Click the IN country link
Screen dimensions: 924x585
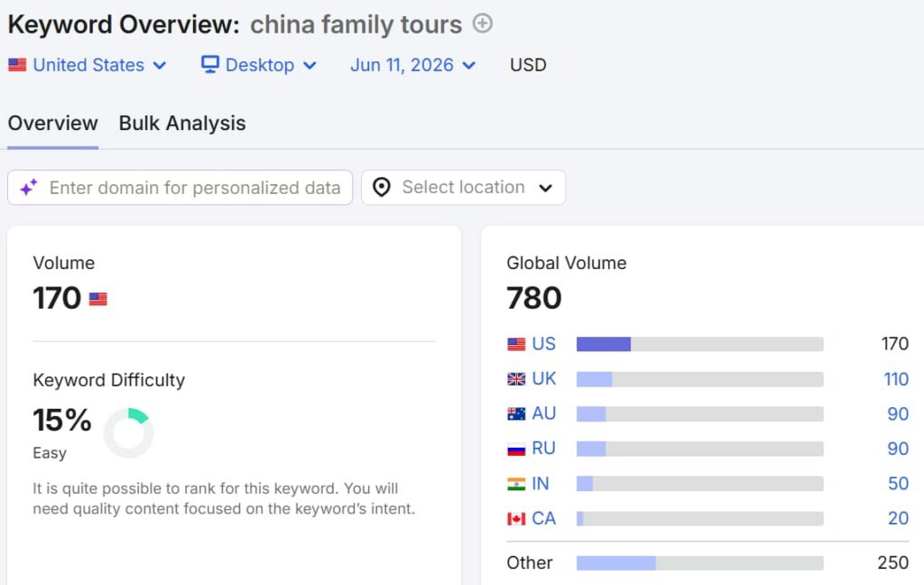[x=541, y=484]
